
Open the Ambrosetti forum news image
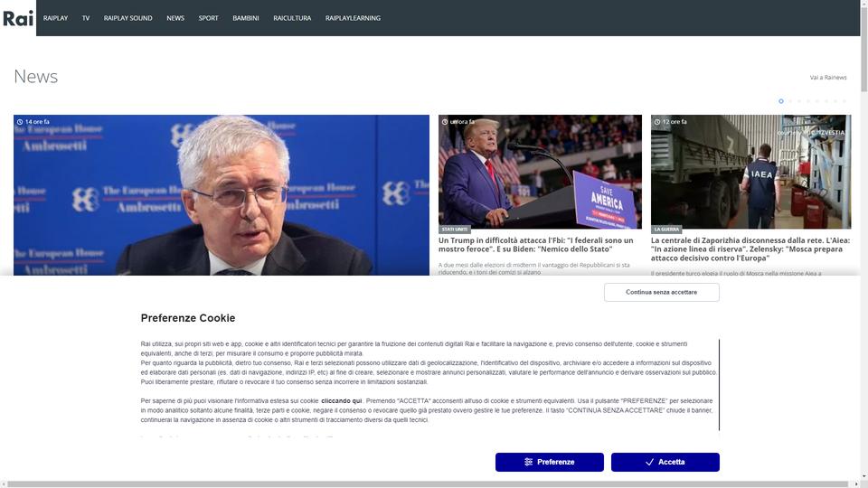(222, 195)
